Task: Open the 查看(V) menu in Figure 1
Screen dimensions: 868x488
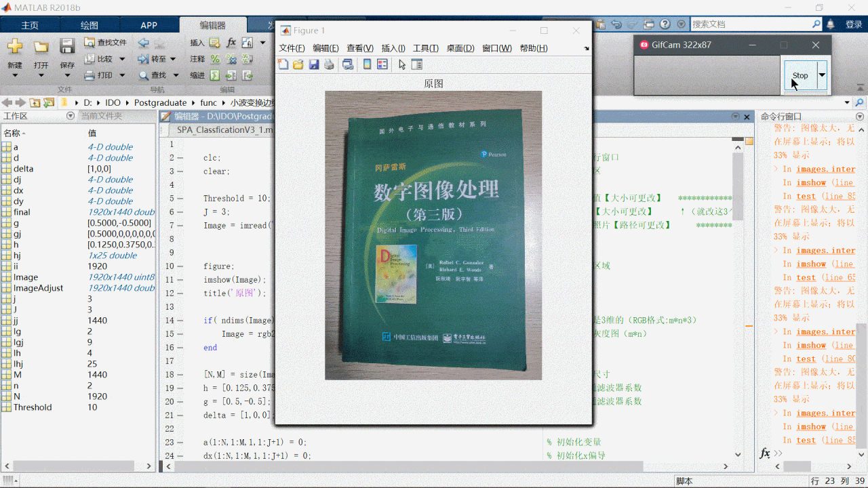Action: coord(360,48)
